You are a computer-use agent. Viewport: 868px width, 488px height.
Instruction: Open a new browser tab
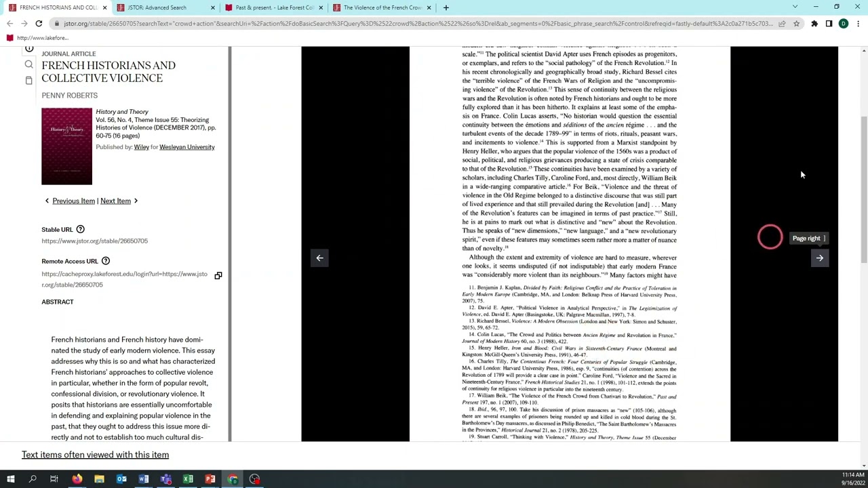coord(446,7)
